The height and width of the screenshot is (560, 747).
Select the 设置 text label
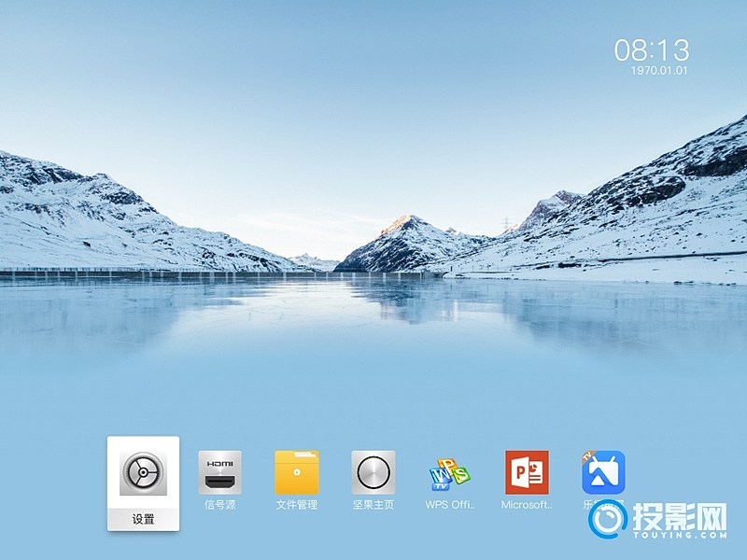pos(143,519)
